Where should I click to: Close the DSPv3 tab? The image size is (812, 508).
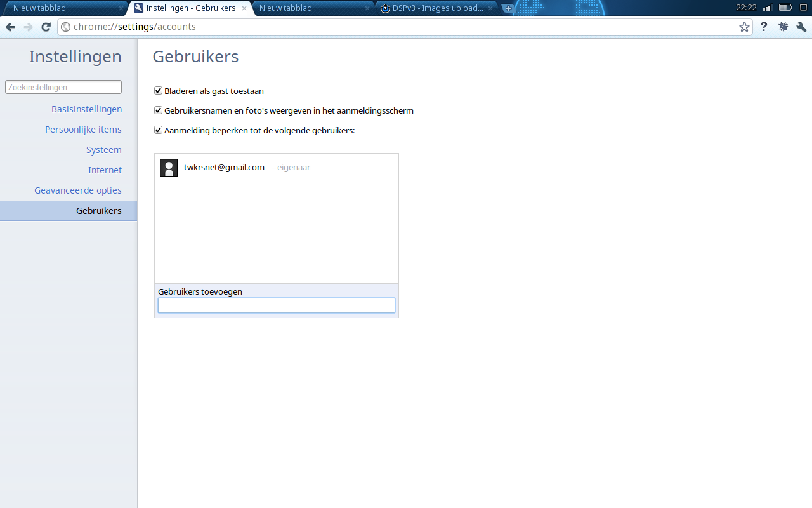[490, 8]
